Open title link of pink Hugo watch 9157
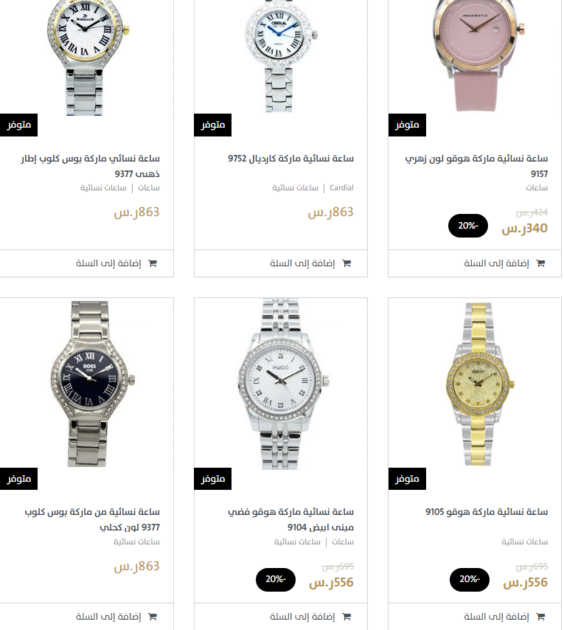The image size is (564, 630). point(476,166)
